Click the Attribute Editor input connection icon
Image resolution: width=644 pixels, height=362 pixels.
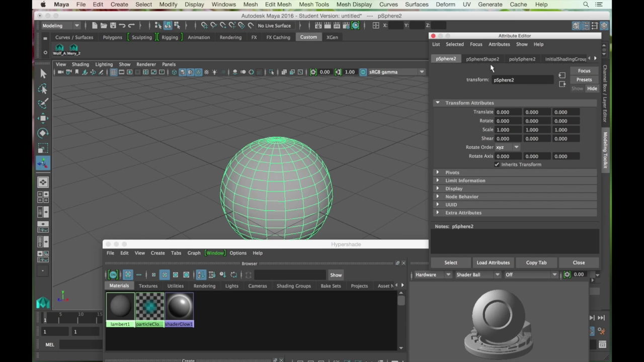(x=562, y=75)
